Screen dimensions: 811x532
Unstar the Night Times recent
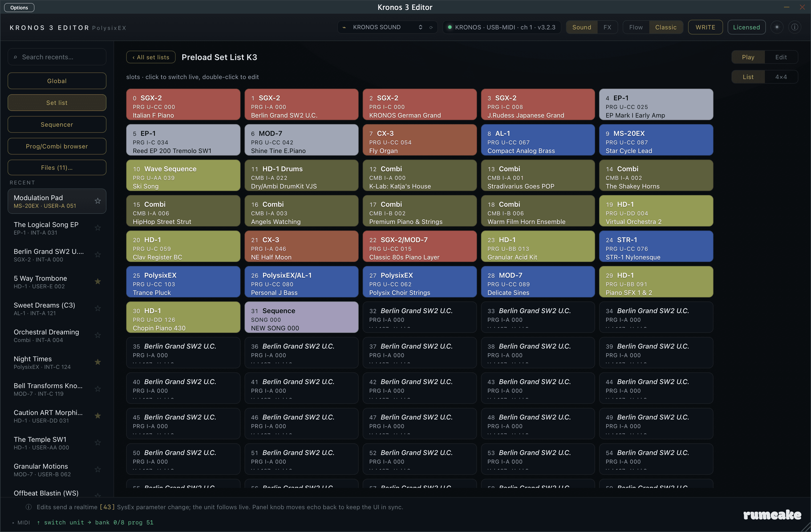coord(98,362)
